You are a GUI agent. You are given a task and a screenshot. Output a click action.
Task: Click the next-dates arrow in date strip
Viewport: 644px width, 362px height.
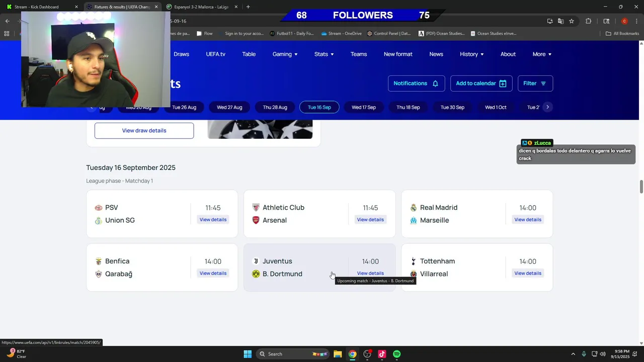[x=547, y=107]
